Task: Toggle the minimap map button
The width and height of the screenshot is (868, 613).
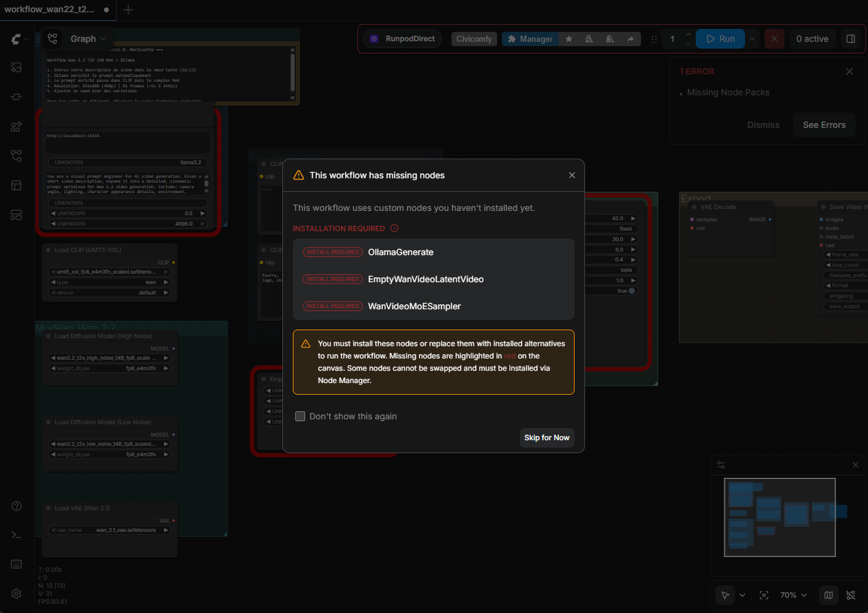Action: coord(829,595)
